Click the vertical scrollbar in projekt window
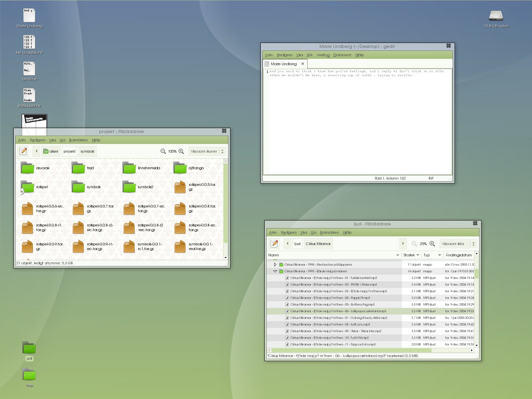 pos(226,203)
